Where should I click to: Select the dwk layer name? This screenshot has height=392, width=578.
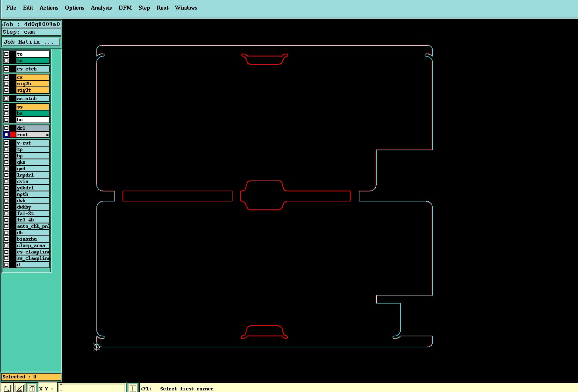pos(32,201)
